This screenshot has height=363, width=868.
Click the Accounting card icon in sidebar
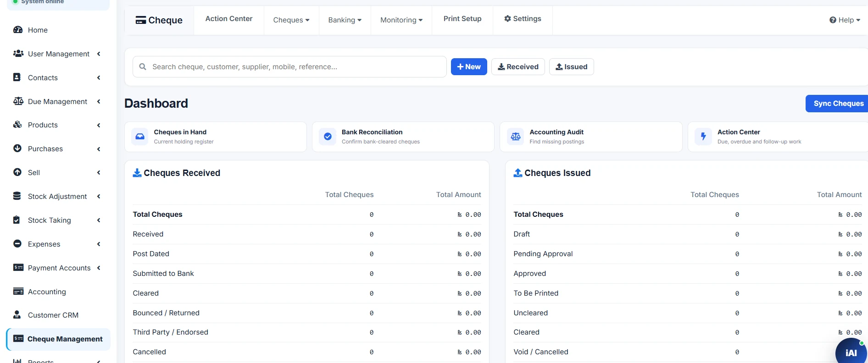(x=18, y=291)
